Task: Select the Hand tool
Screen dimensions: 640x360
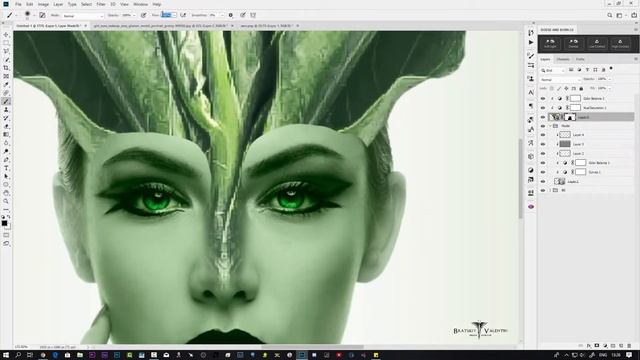Action: pos(6,193)
